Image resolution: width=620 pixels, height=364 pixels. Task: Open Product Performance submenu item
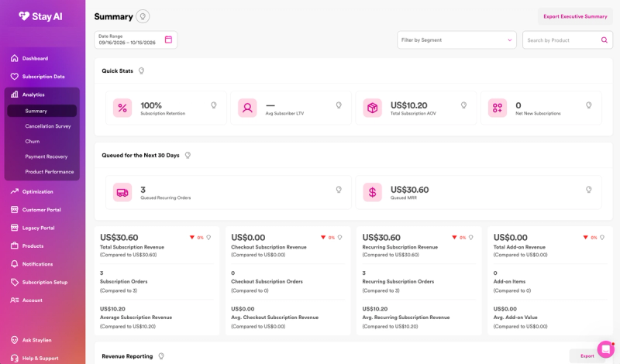(50, 171)
